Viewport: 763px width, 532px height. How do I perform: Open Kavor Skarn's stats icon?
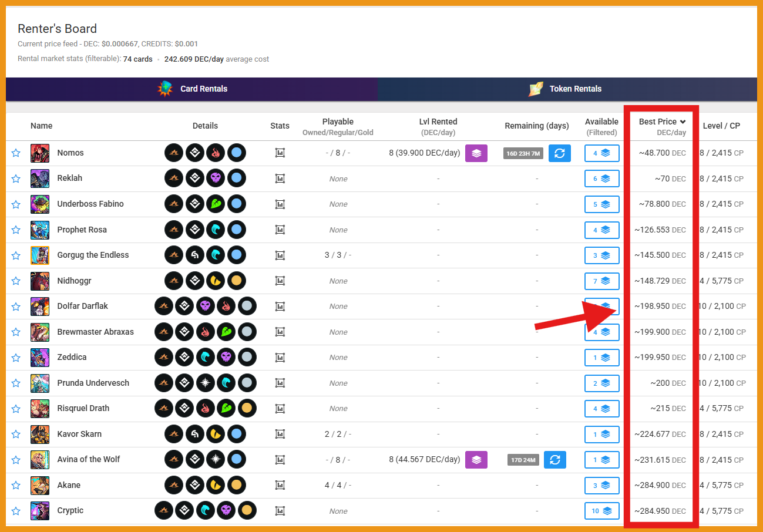tap(280, 434)
